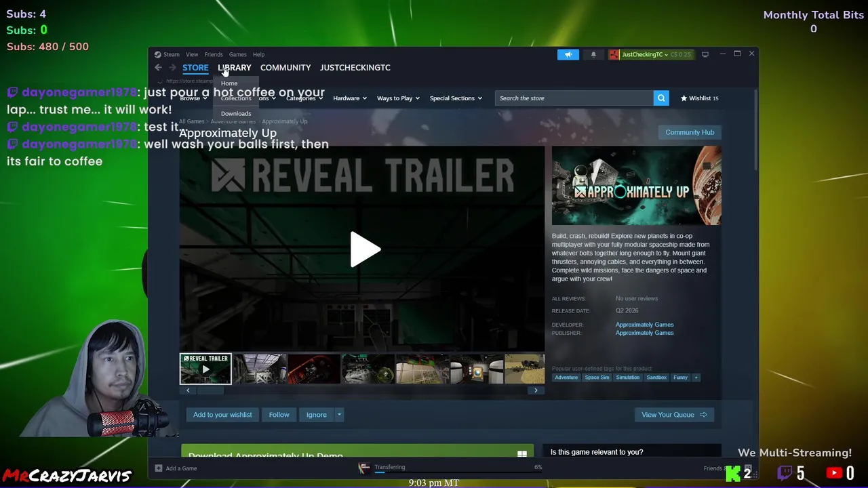Click the back navigation arrow
Viewport: 868px width, 488px height.
point(159,68)
